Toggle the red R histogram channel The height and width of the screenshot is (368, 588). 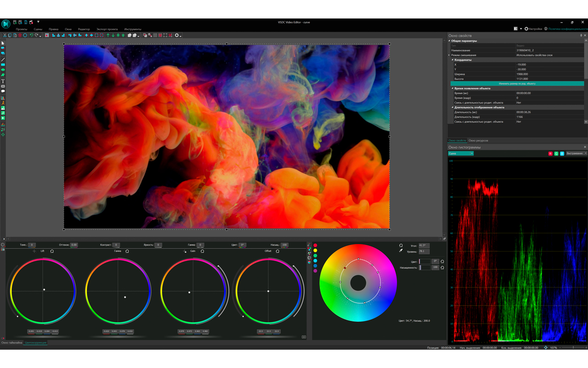coord(550,153)
